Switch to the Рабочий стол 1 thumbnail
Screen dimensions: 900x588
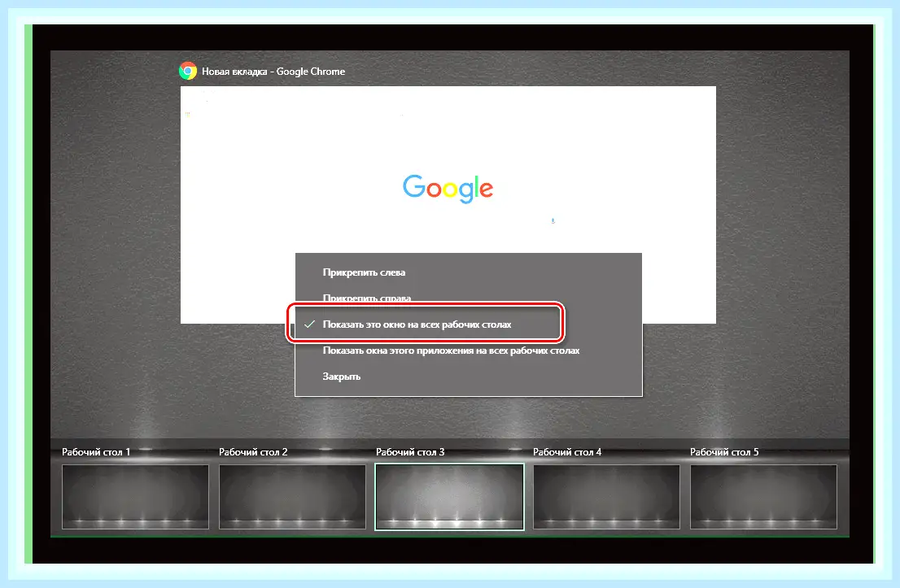[x=135, y=497]
